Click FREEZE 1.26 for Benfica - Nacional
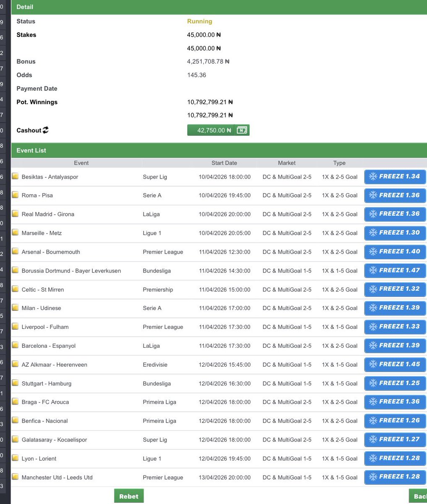 pos(395,420)
